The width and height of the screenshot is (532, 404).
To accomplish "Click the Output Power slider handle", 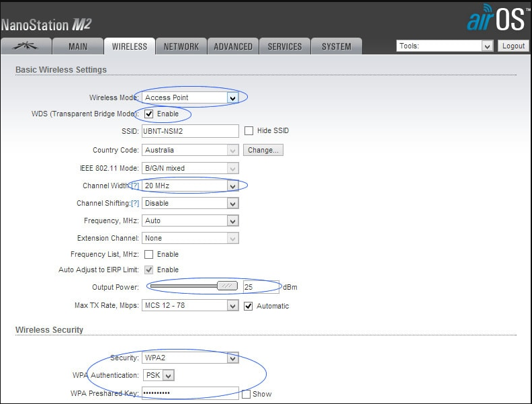I will [x=227, y=286].
